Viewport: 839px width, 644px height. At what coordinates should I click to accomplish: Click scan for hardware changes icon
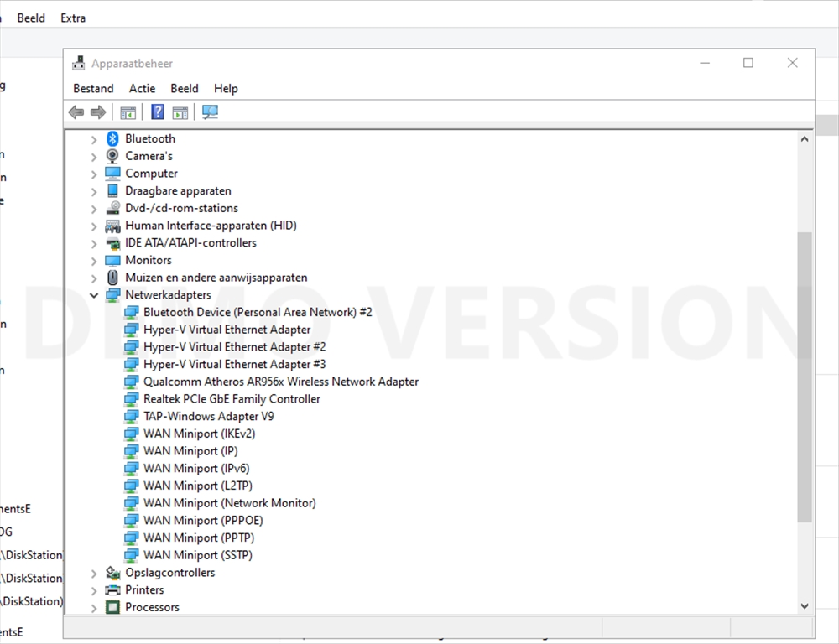point(210,112)
